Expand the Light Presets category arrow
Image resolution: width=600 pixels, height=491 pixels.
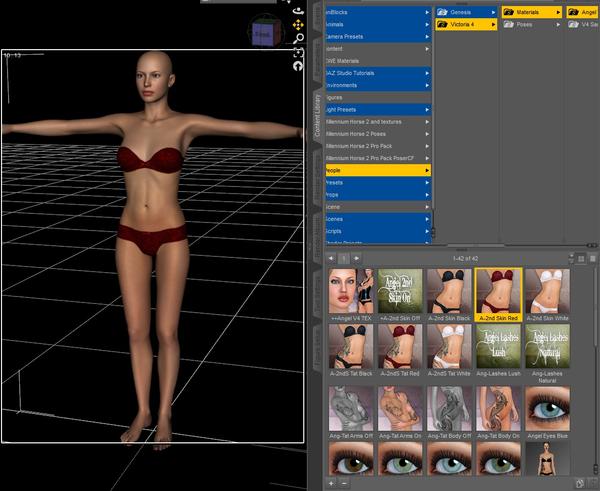pos(427,110)
